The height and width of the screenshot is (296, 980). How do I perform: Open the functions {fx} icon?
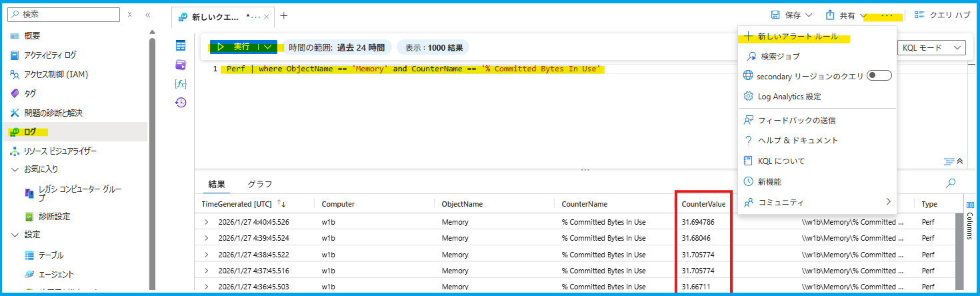point(181,83)
